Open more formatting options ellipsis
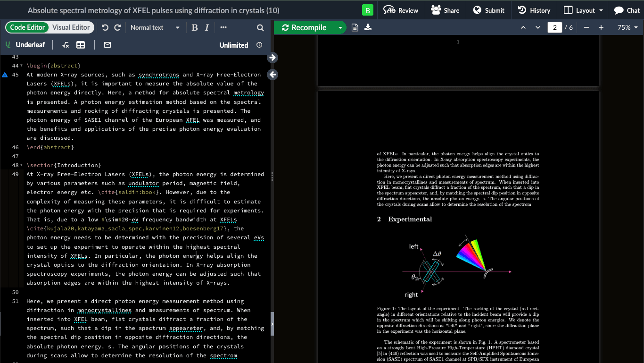This screenshot has width=644, height=363. pyautogui.click(x=223, y=27)
